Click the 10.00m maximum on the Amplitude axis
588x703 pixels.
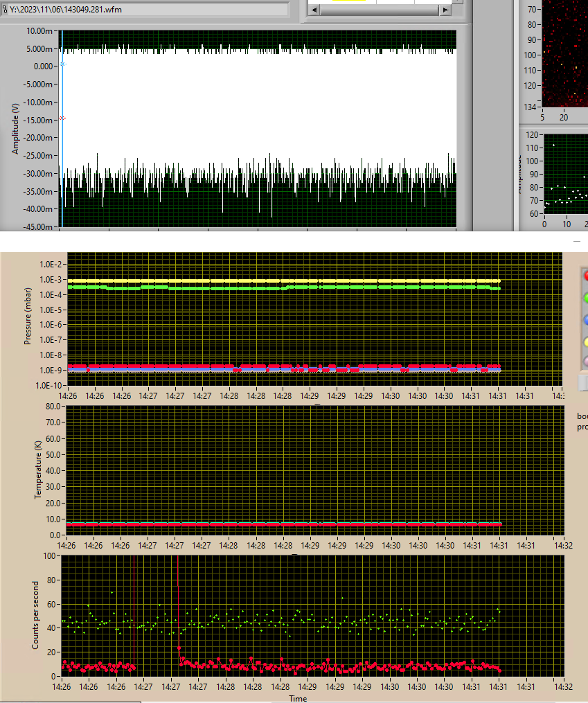[x=37, y=31]
